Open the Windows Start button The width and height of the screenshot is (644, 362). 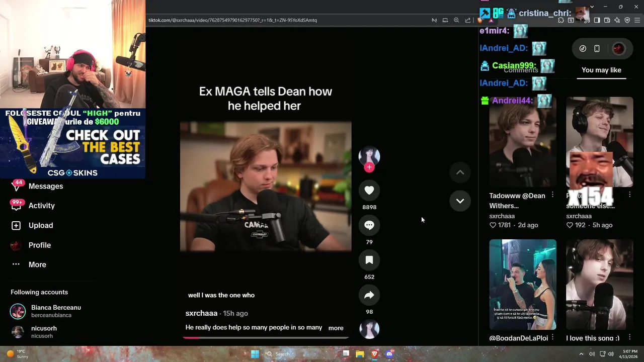(x=255, y=354)
